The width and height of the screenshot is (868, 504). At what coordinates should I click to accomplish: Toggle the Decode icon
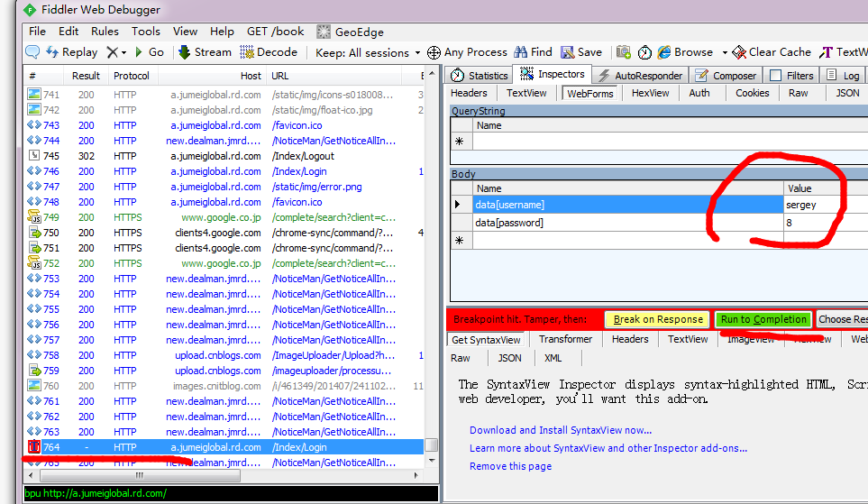coord(247,52)
